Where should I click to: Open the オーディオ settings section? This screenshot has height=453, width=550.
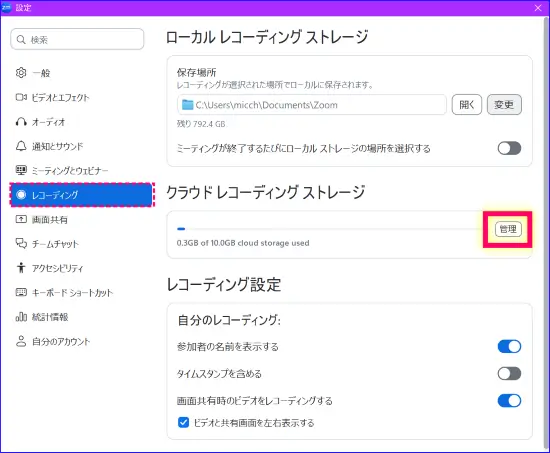[81, 122]
